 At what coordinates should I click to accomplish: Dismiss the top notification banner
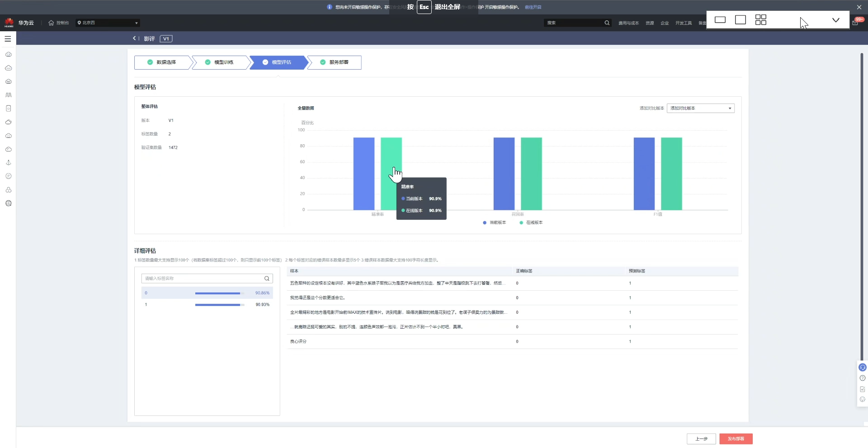click(x=859, y=7)
